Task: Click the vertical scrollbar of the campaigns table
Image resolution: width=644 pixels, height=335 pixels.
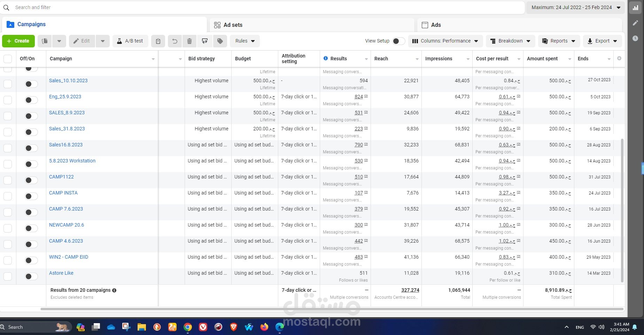Action: click(622, 210)
